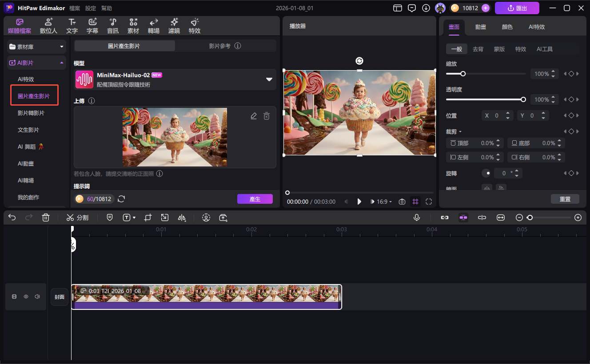Open the 轉場 transitions tab
This screenshot has width=590, height=364.
click(x=154, y=26)
